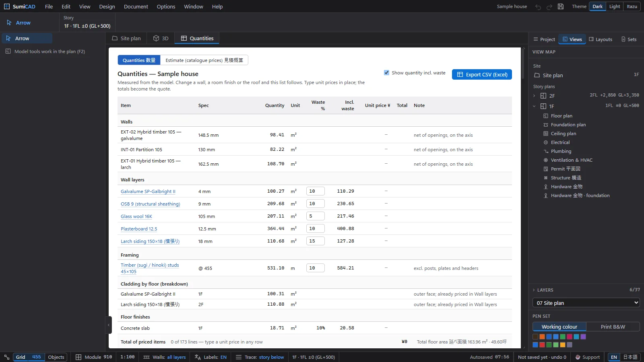This screenshot has width=644, height=362.
Task: Open the Permit 平面図 view
Action: (565, 169)
